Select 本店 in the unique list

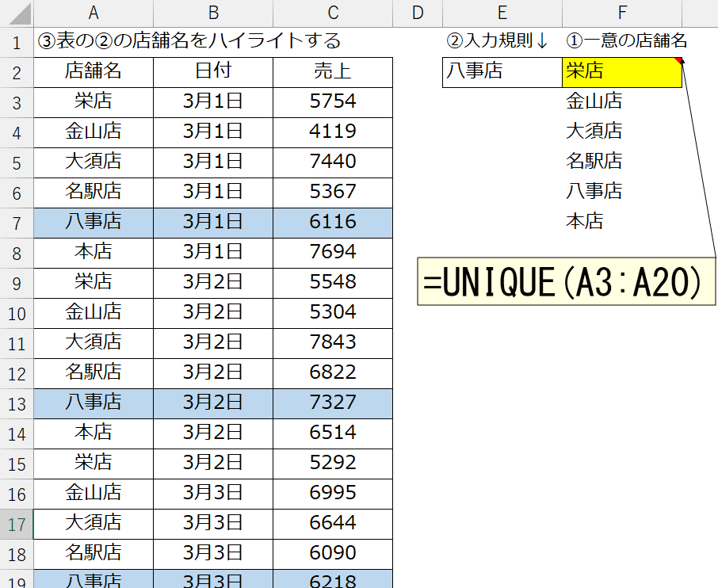622,223
